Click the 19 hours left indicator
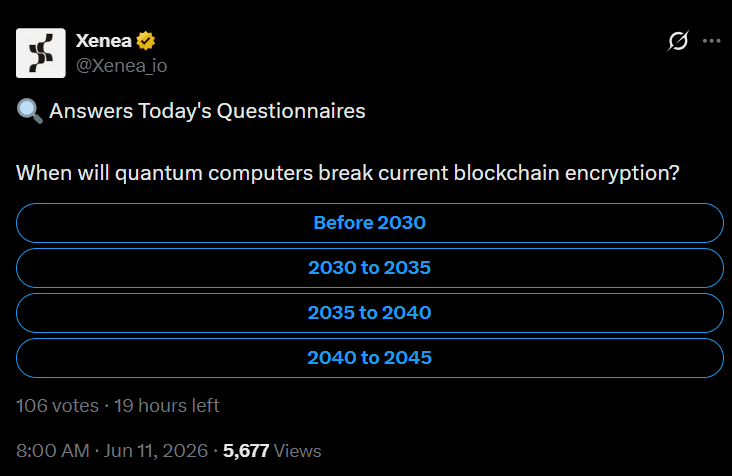The width and height of the screenshot is (732, 476). (x=167, y=406)
